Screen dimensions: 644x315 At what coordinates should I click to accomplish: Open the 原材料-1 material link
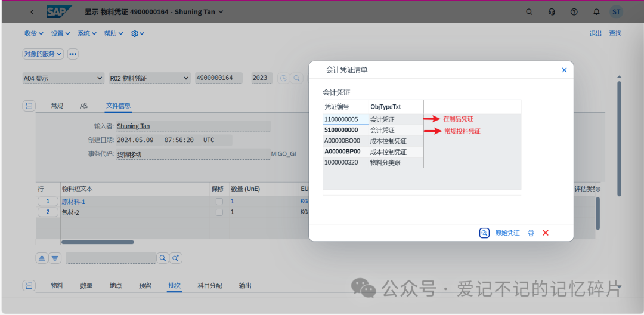pos(73,202)
